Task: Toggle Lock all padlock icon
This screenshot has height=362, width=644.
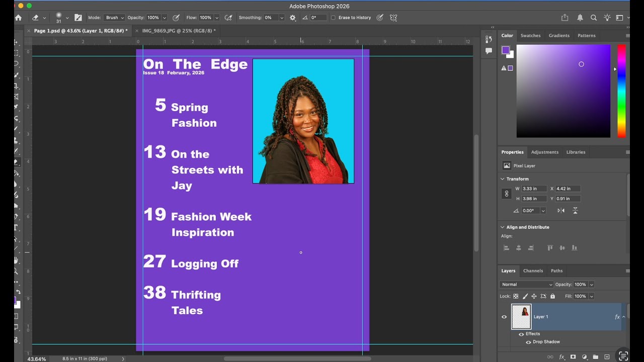Action: tap(552, 296)
